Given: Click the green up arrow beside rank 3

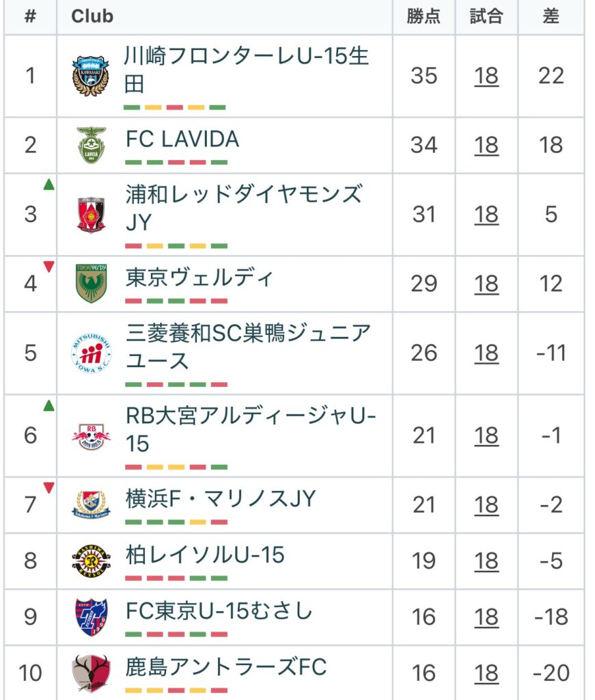Looking at the screenshot, I should (x=49, y=184).
